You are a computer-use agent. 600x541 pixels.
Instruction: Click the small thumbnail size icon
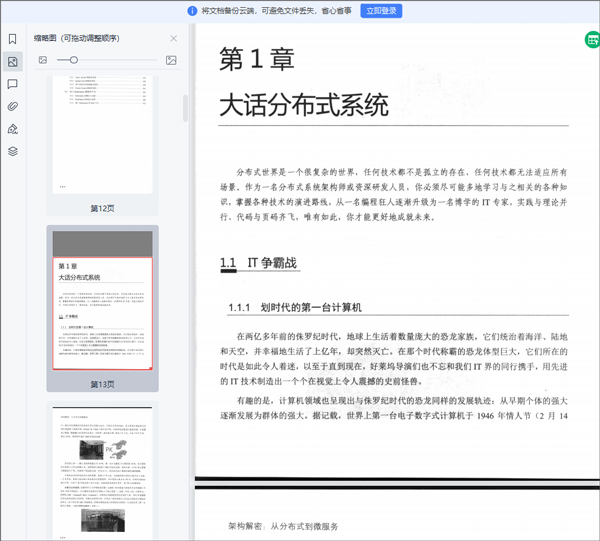click(x=43, y=61)
